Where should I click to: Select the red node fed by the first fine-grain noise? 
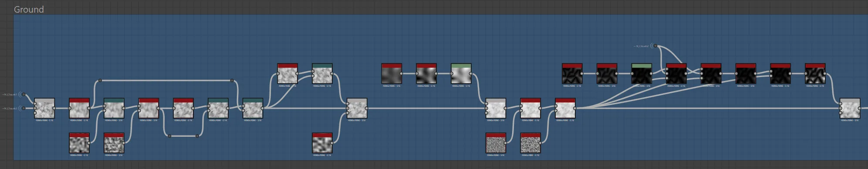coord(530,108)
